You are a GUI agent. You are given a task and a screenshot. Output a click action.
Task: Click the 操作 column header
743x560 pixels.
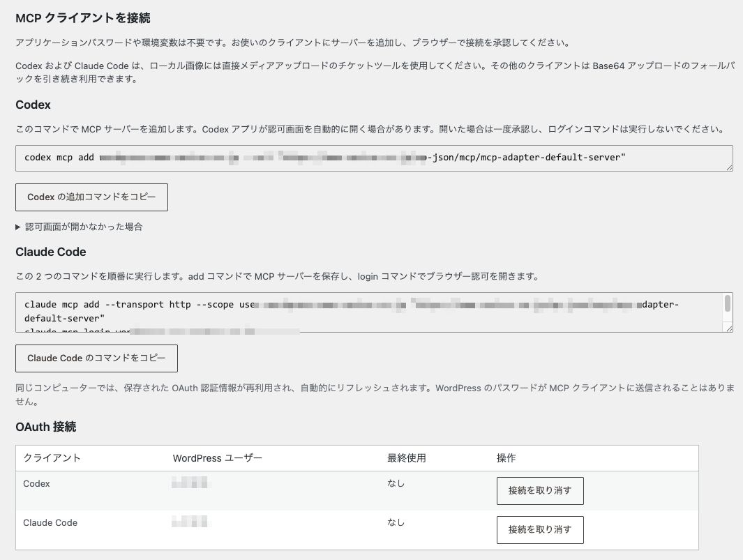tap(506, 458)
